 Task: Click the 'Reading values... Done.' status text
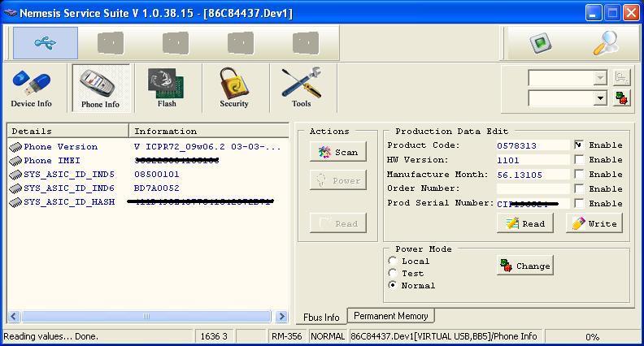tap(51, 336)
